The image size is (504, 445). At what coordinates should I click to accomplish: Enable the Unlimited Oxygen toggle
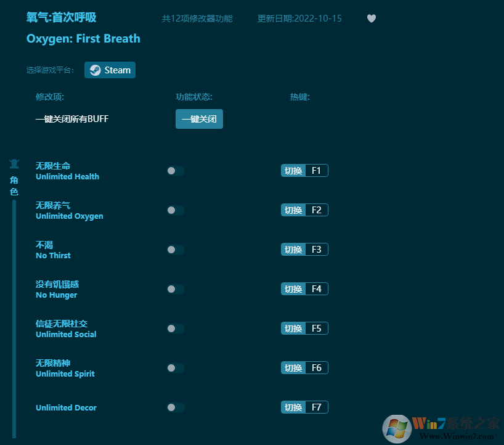(x=175, y=210)
